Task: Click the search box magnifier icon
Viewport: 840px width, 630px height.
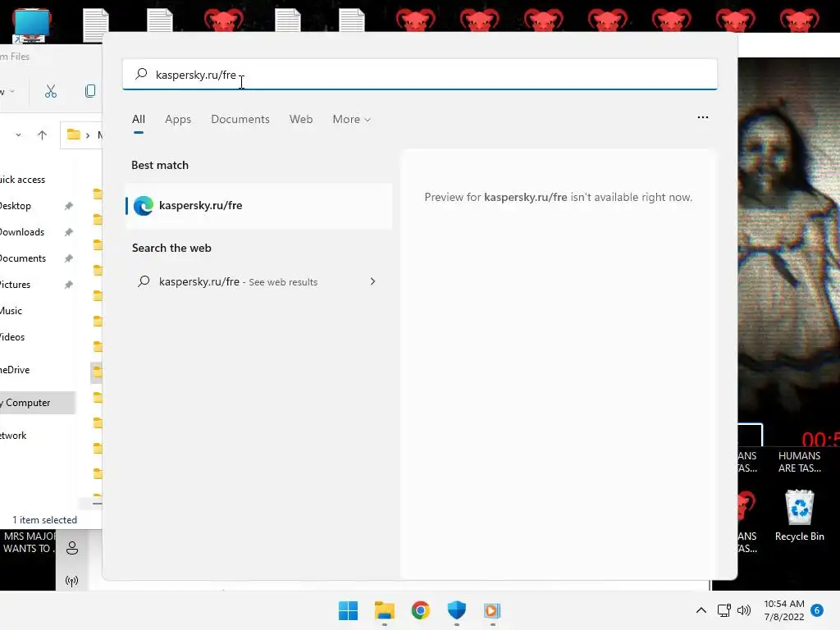Action: [141, 74]
